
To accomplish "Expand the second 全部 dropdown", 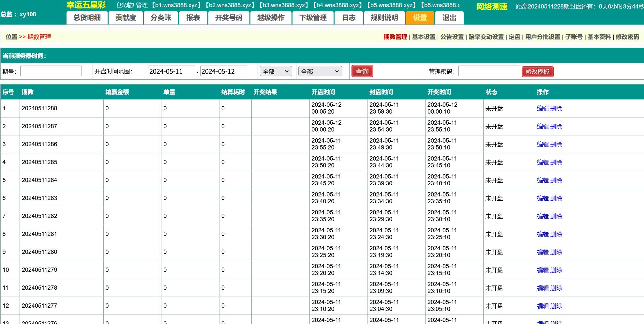I will (x=320, y=71).
